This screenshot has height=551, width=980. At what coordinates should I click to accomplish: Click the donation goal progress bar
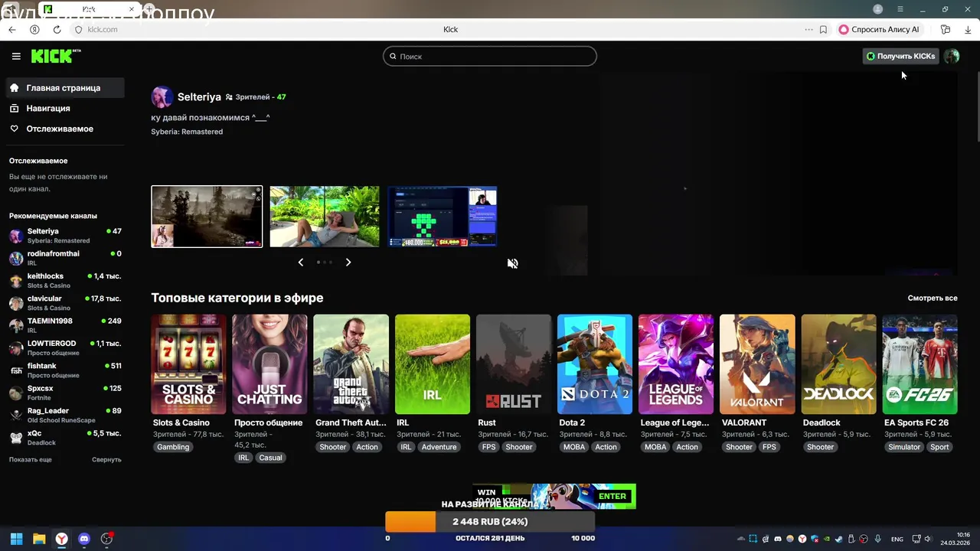coord(490,522)
